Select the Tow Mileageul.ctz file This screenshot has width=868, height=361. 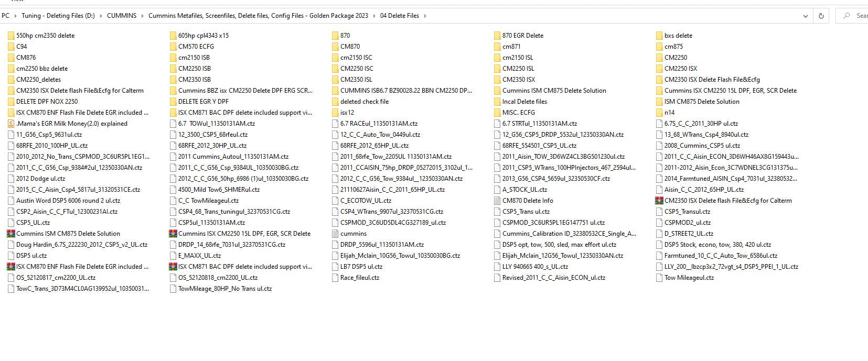[x=689, y=278]
